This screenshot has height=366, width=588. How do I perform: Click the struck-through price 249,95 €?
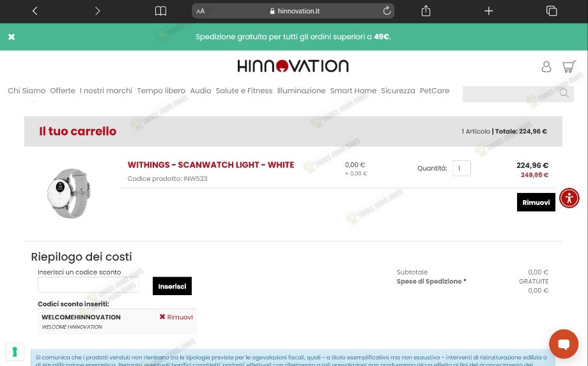tap(534, 175)
